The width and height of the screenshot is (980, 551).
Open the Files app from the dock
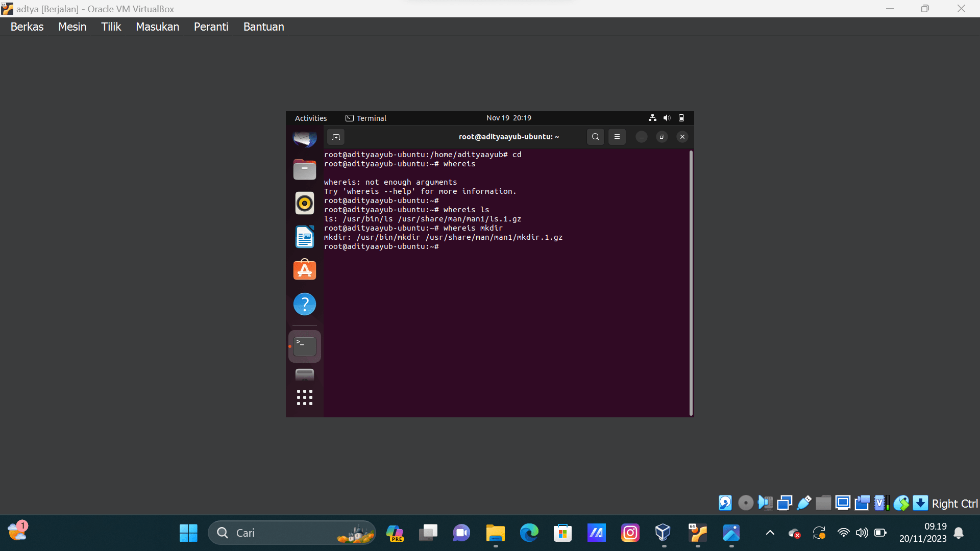305,169
